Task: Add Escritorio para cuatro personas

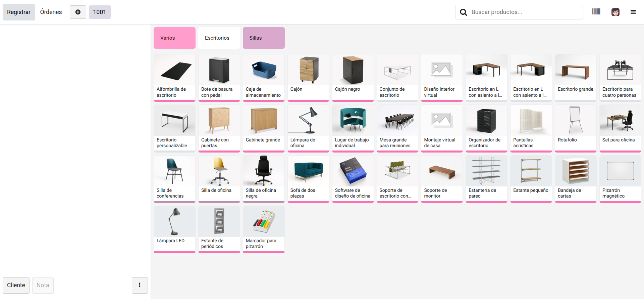Action: pos(620,78)
